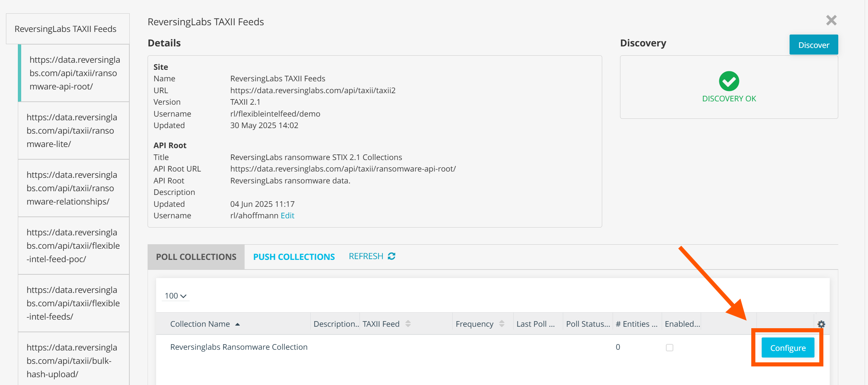
Task: Select the flexible-intel-feeds API root
Action: coord(74,303)
